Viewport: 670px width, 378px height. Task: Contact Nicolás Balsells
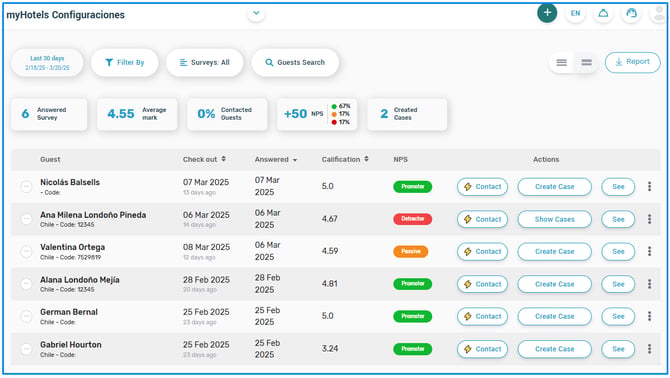coord(482,187)
